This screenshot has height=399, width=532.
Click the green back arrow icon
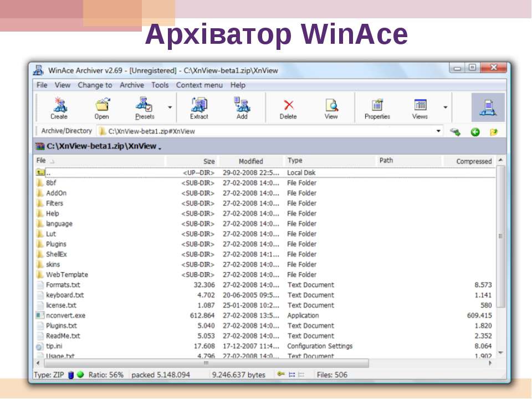pos(475,132)
